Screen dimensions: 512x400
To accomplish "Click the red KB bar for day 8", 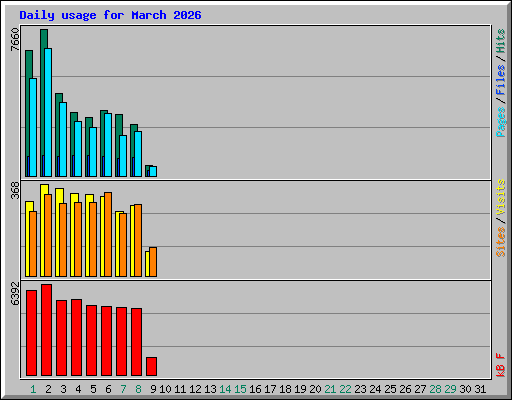I will (x=136, y=342).
